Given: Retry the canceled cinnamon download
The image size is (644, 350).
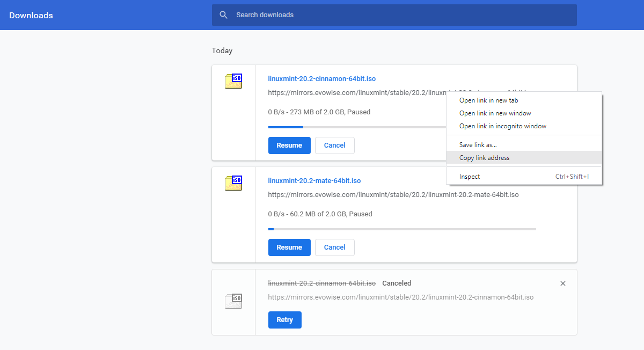Looking at the screenshot, I should [284, 320].
